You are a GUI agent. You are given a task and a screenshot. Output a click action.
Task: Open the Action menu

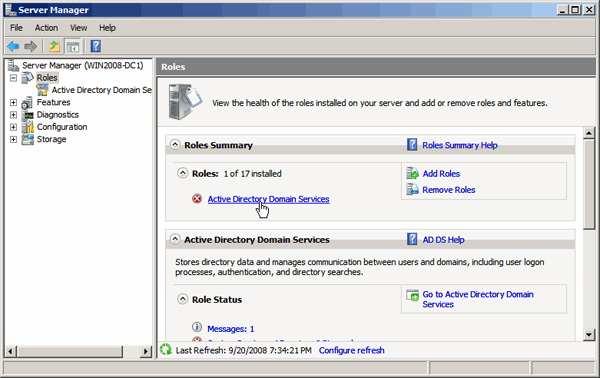point(46,28)
